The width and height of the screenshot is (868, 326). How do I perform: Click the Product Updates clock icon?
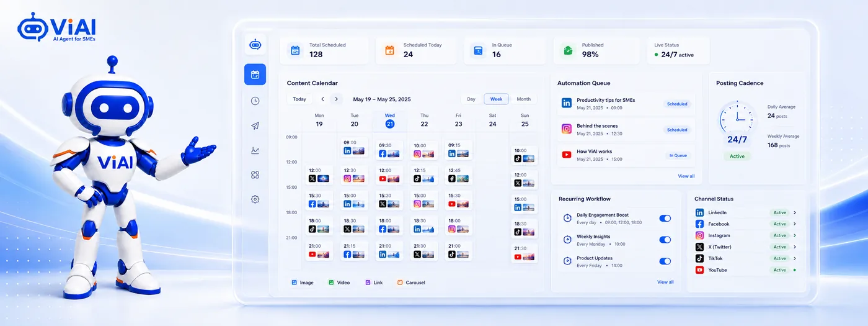point(567,261)
